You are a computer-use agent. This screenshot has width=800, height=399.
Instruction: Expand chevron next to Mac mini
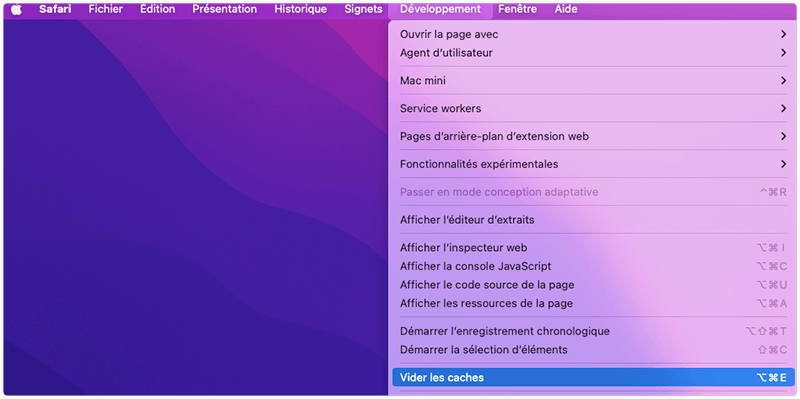click(783, 81)
